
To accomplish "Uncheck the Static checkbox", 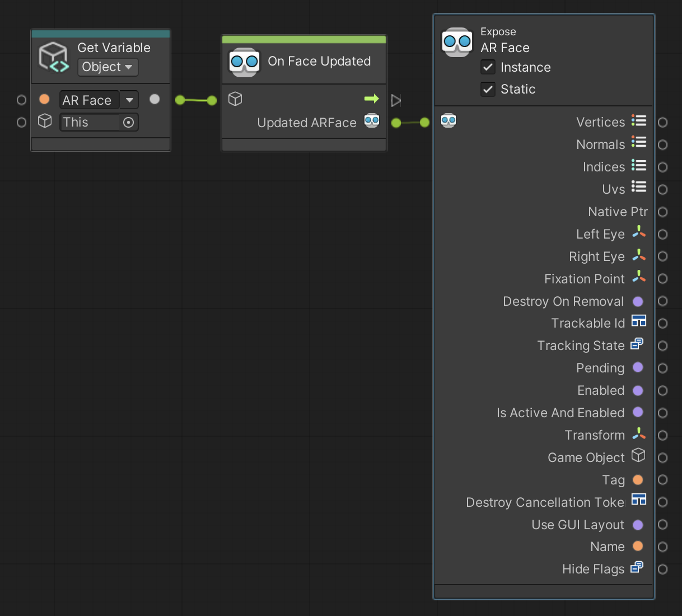I will [488, 89].
